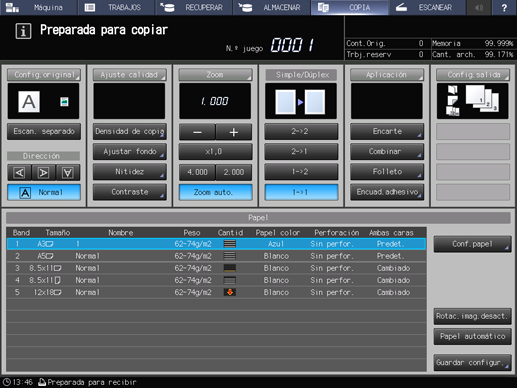Click the speaker volume icon
The image size is (517, 388).
[x=479, y=7]
